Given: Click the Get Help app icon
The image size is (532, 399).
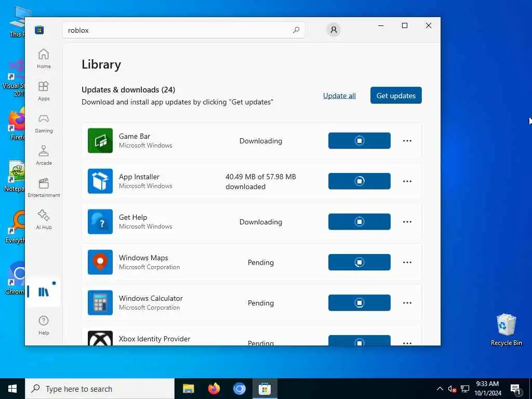Looking at the screenshot, I should pyautogui.click(x=100, y=221).
